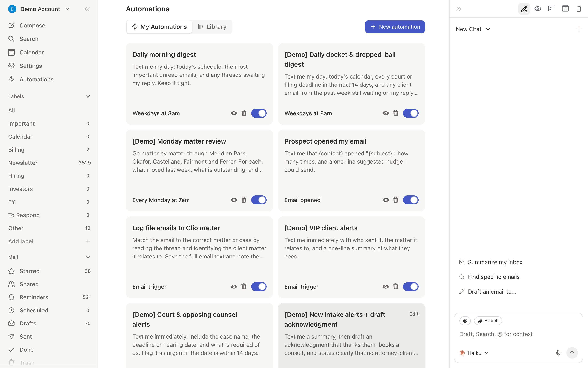This screenshot has width=588, height=368.
Task: Open the Haiku model selector
Action: tap(474, 353)
